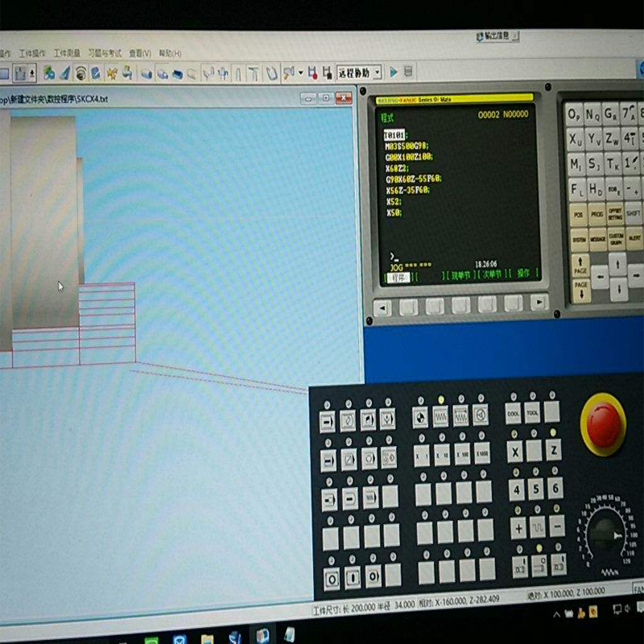
Task: Click the highlighted T0101 program word
Action: [394, 135]
